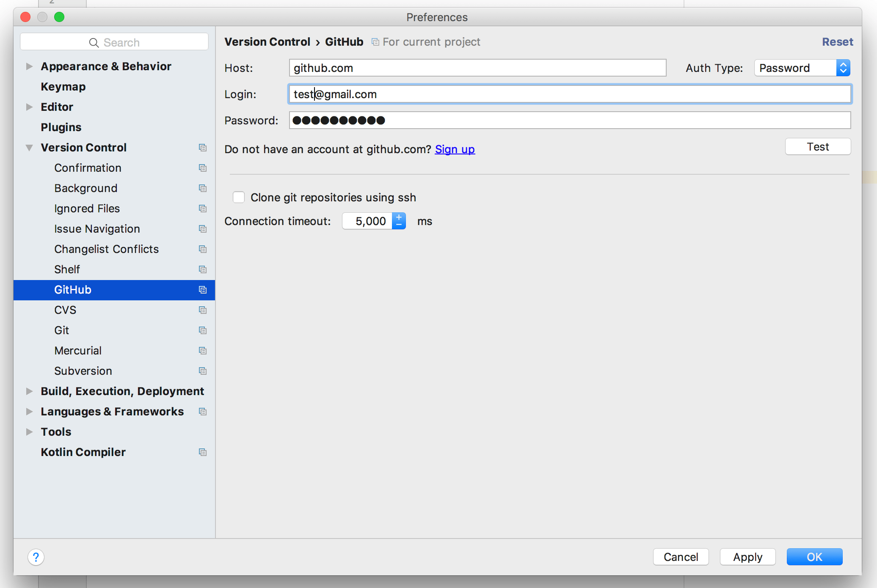877x588 pixels.
Task: Click the help question mark icon
Action: [x=36, y=557]
